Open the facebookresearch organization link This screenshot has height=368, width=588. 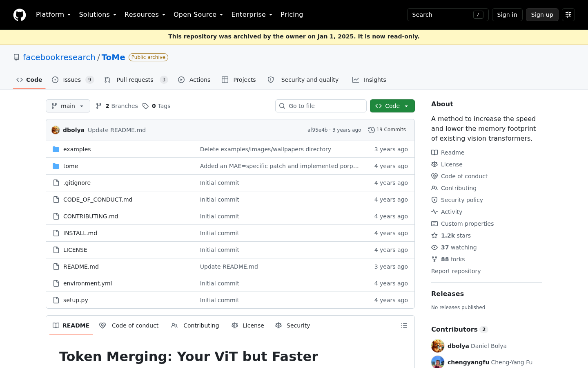[59, 57]
